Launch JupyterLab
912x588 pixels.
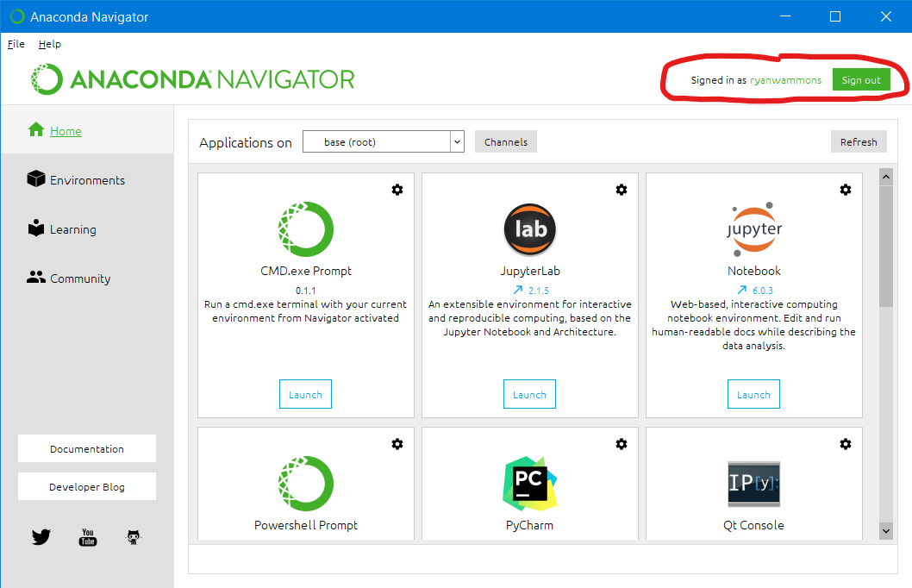[529, 394]
